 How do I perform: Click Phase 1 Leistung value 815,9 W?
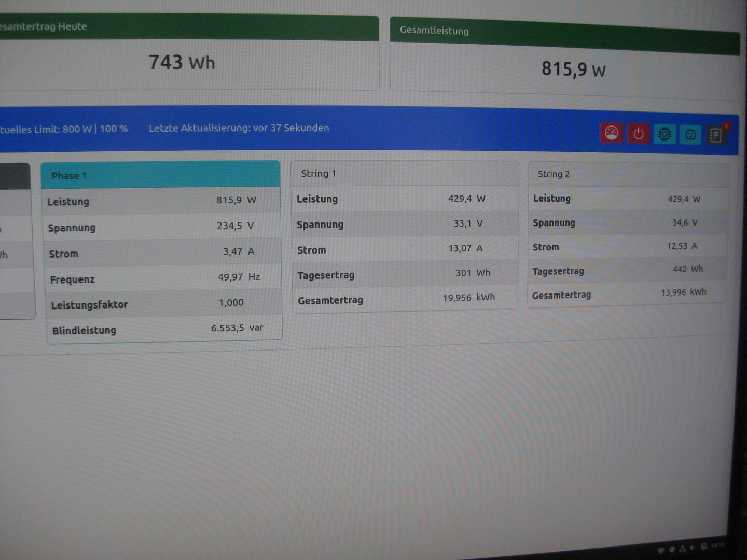click(x=236, y=200)
